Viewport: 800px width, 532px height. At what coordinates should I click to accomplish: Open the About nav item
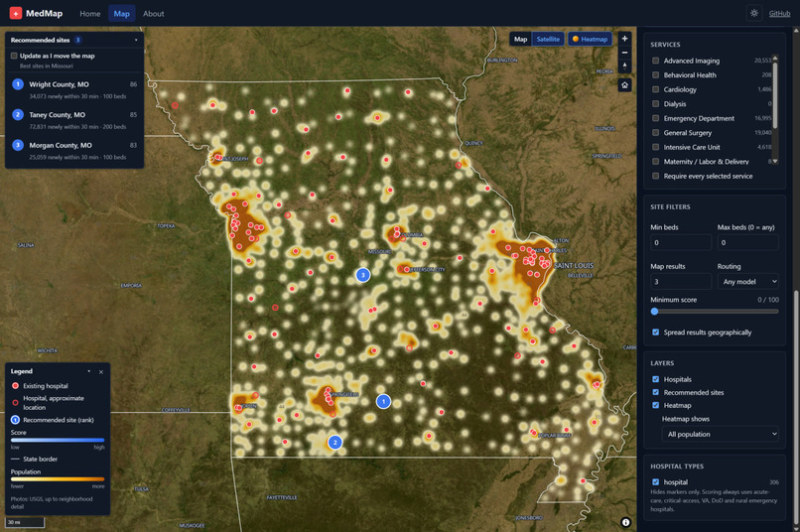point(154,14)
